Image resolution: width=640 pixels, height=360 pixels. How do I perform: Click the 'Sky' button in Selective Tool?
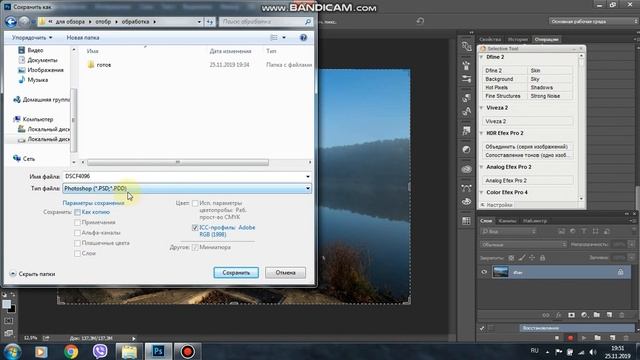point(550,79)
